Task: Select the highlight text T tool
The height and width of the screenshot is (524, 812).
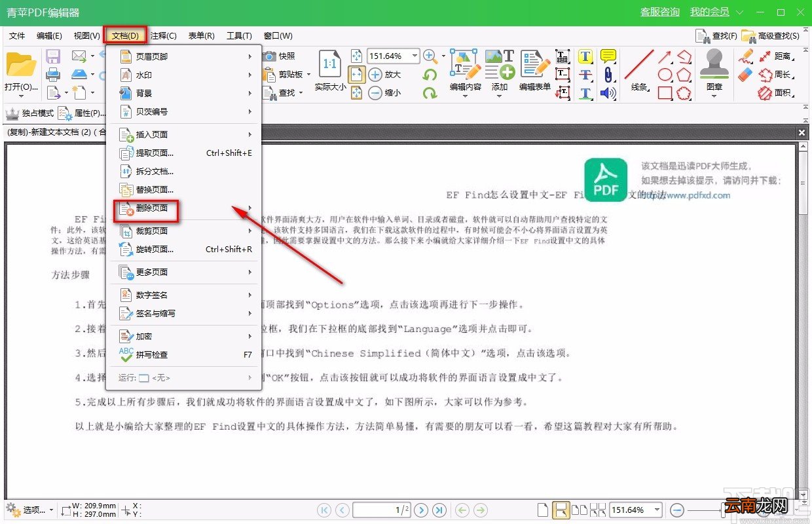Action: (x=585, y=56)
